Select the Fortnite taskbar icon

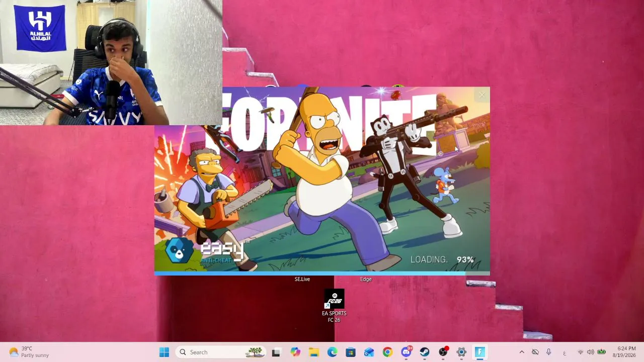pyautogui.click(x=480, y=352)
